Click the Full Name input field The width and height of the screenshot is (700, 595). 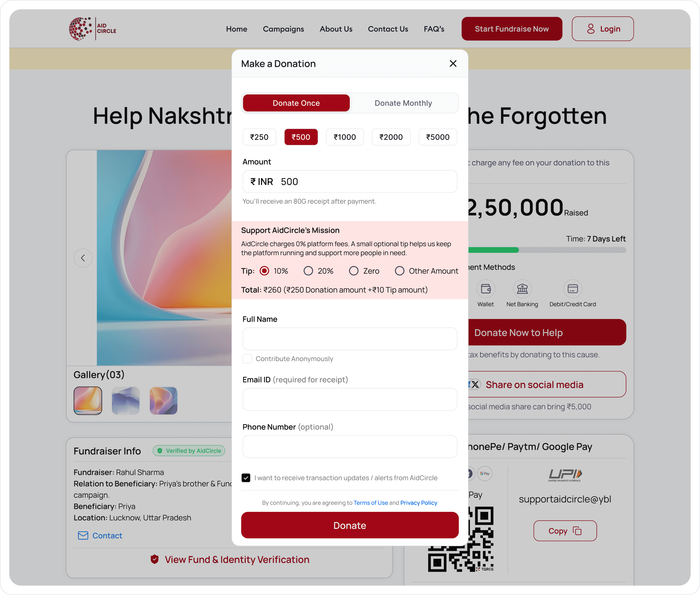point(350,339)
